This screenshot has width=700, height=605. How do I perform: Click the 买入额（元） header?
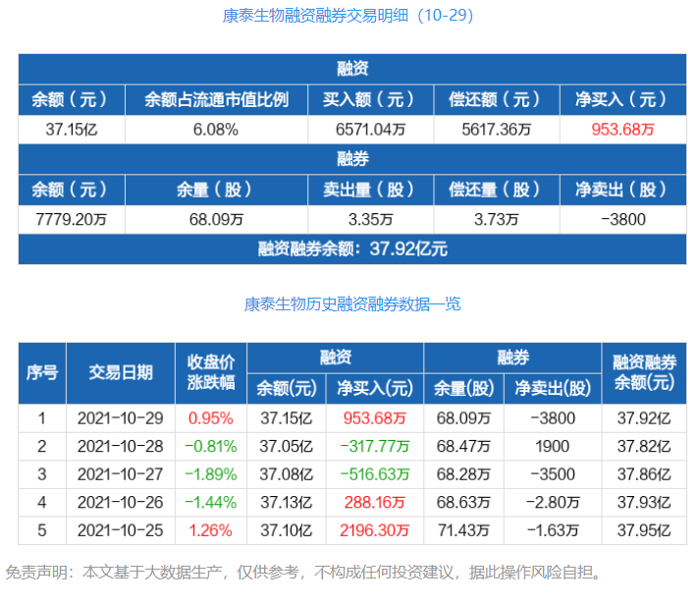coord(370,99)
